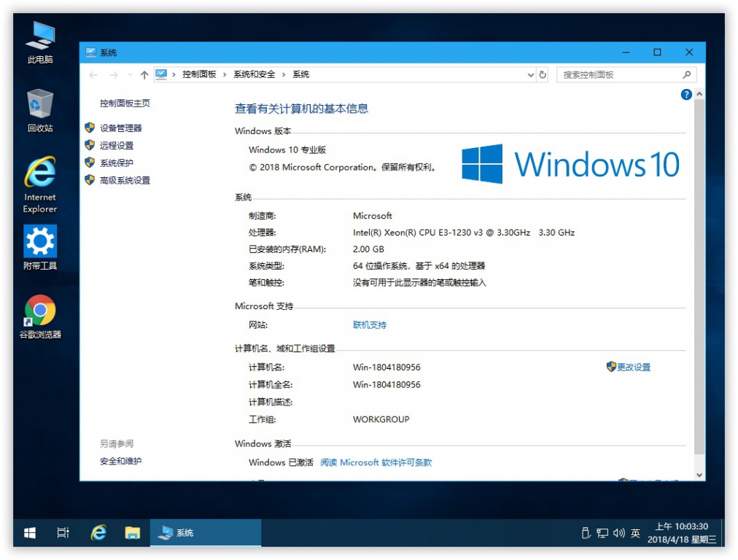Go up one level with the up arrow
This screenshot has width=738, height=560.
tap(144, 75)
